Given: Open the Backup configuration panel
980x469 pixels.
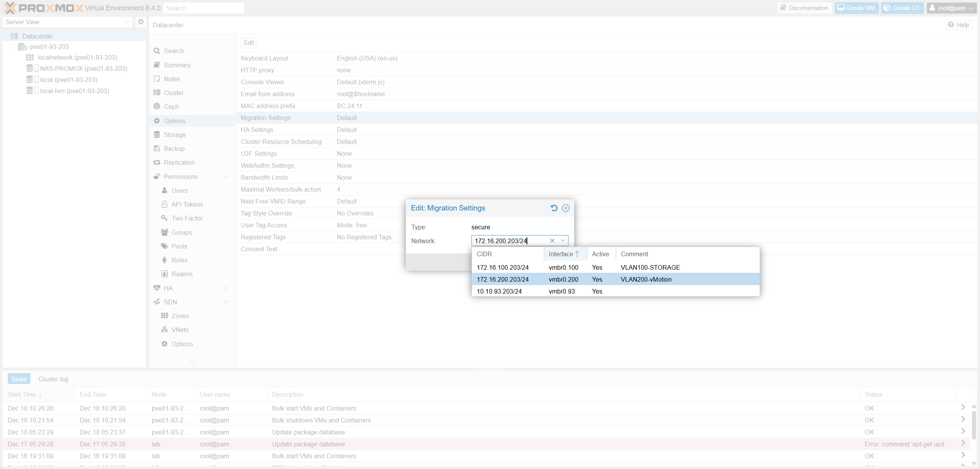Looking at the screenshot, I should click(173, 148).
